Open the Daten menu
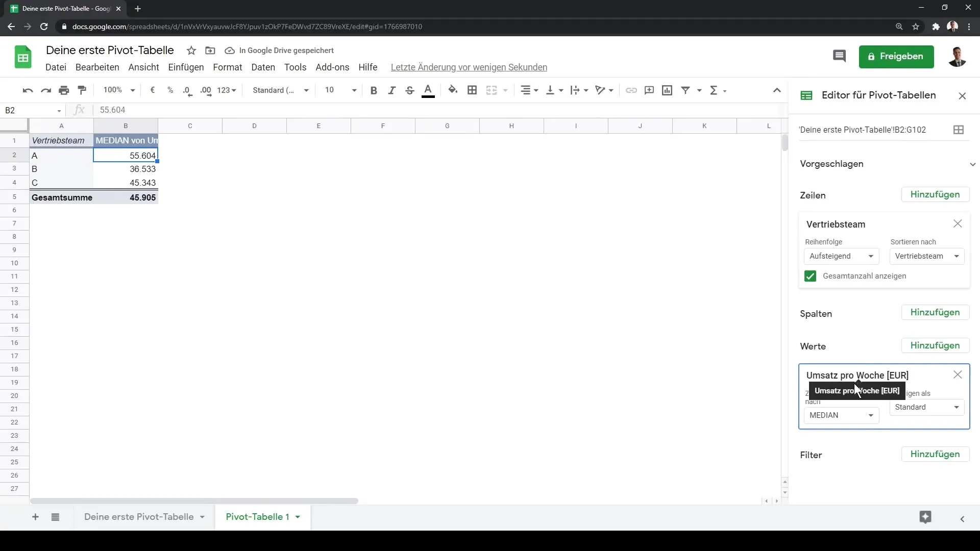 263,67
